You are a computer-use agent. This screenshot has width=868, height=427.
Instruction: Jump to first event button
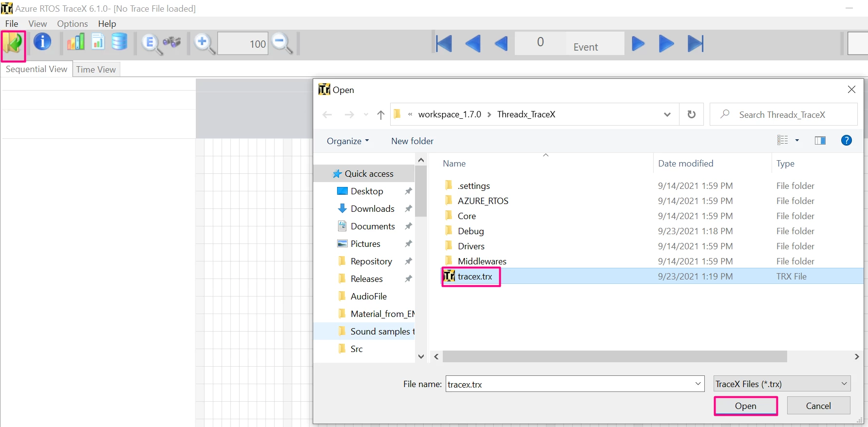(444, 44)
